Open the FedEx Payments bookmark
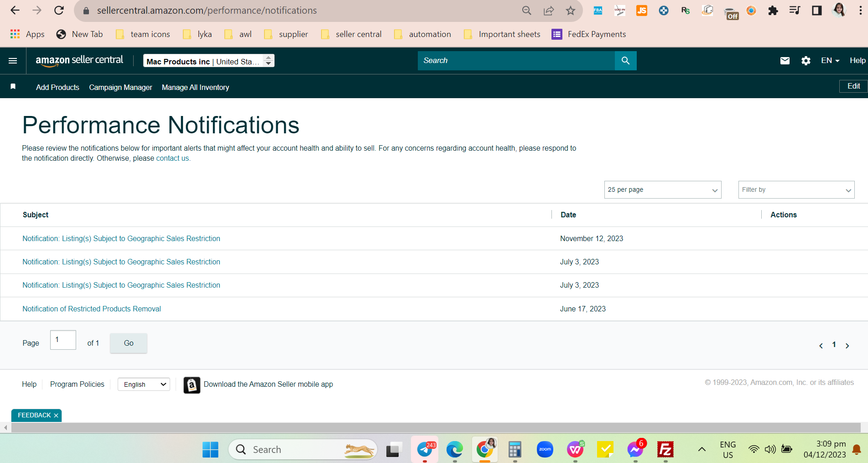The height and width of the screenshot is (463, 868). [589, 34]
